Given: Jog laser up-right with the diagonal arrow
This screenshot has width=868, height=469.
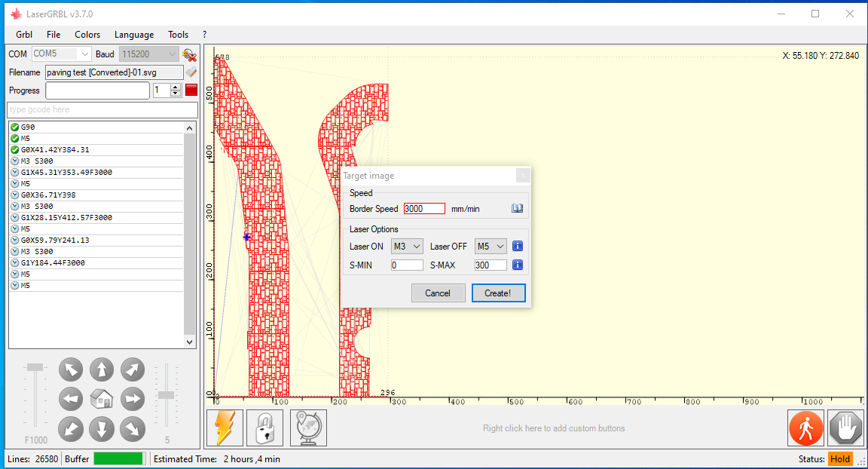Looking at the screenshot, I should click(133, 370).
